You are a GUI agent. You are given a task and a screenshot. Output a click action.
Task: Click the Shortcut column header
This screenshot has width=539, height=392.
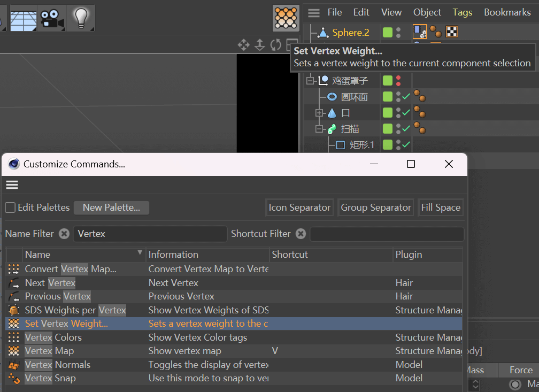click(331, 255)
